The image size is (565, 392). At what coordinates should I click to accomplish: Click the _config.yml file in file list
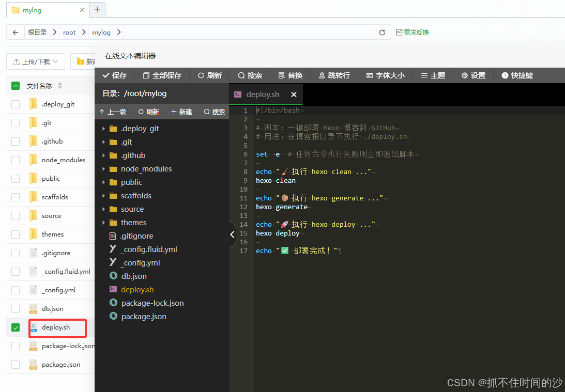coord(59,290)
